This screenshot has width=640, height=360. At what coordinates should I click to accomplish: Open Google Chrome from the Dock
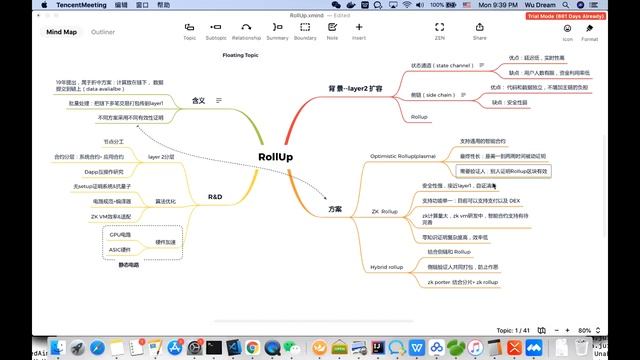(x=253, y=348)
